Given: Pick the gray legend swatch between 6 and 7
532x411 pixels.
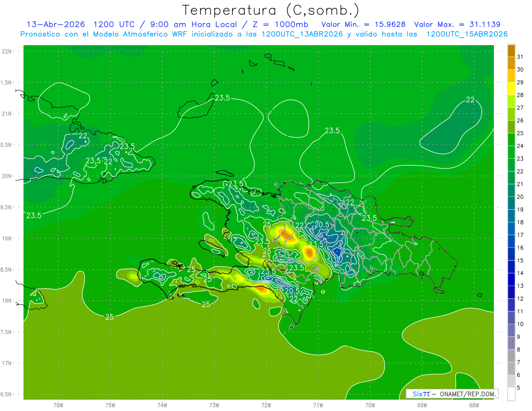Looking at the screenshot, I should pos(511,368).
